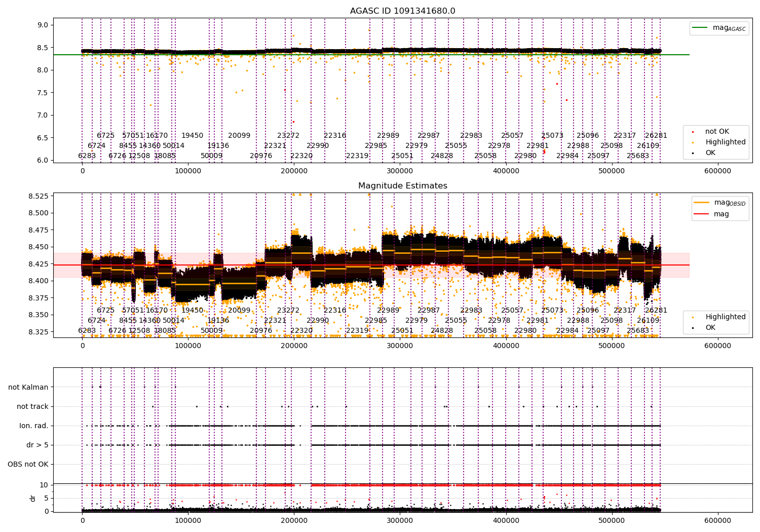Screen dimensions: 760x532
Task: Click OBSID label '19450' in the top plot
Action: 192,136
